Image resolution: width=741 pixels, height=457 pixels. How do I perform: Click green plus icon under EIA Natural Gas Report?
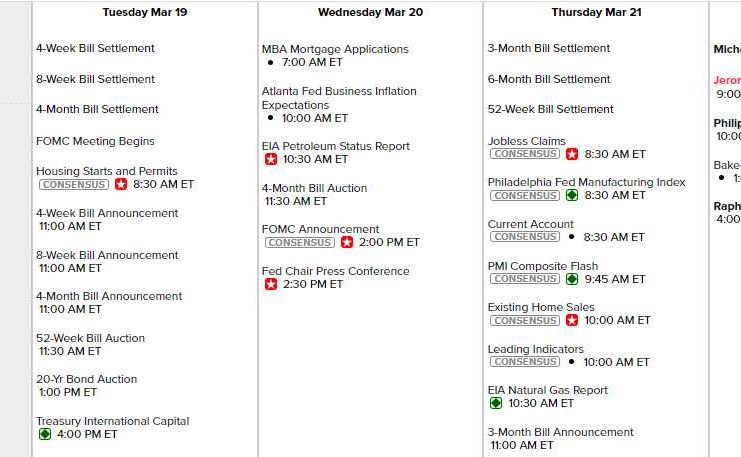(x=496, y=403)
